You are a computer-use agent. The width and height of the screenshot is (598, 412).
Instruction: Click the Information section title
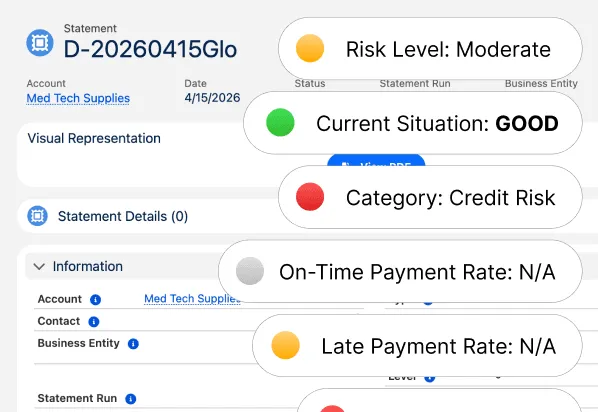(x=88, y=266)
